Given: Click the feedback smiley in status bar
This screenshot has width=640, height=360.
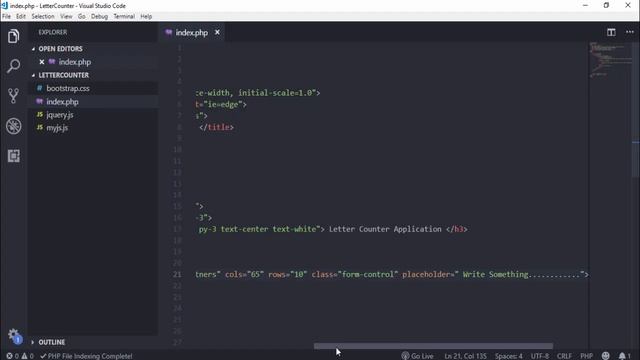Looking at the screenshot, I should pos(606,356).
